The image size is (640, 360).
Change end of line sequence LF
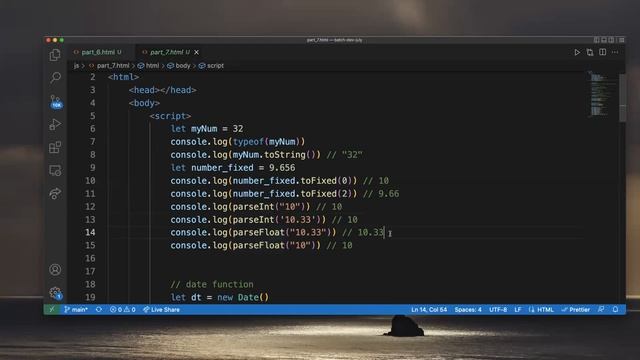[x=518, y=309]
